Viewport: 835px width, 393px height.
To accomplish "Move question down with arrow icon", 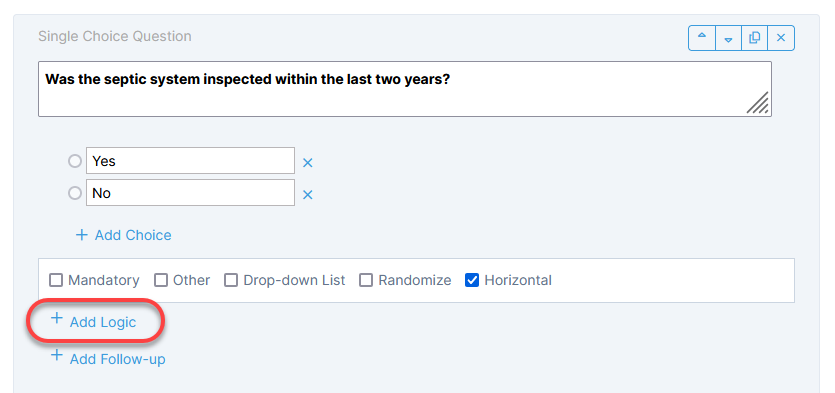I will (728, 38).
